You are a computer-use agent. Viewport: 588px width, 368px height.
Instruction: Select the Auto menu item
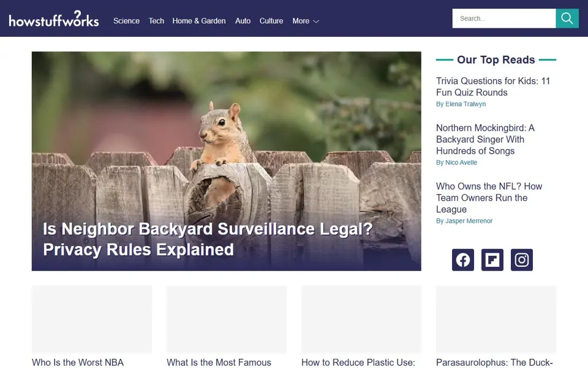tap(243, 21)
